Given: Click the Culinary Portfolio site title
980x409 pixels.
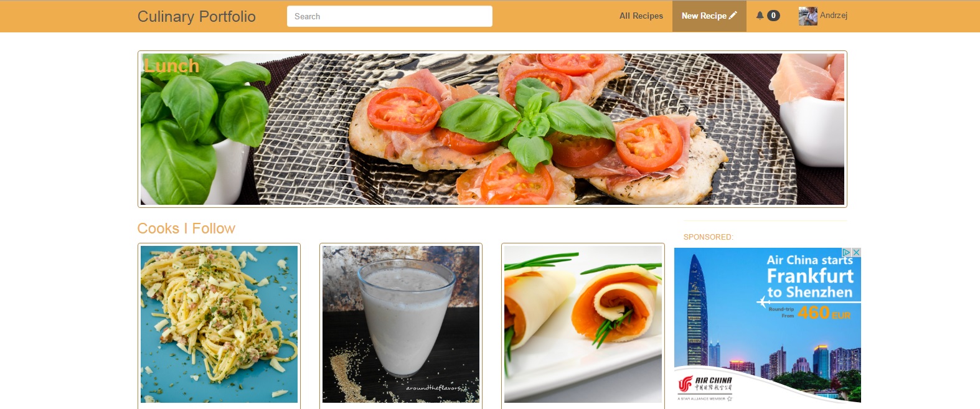Looking at the screenshot, I should (x=197, y=16).
